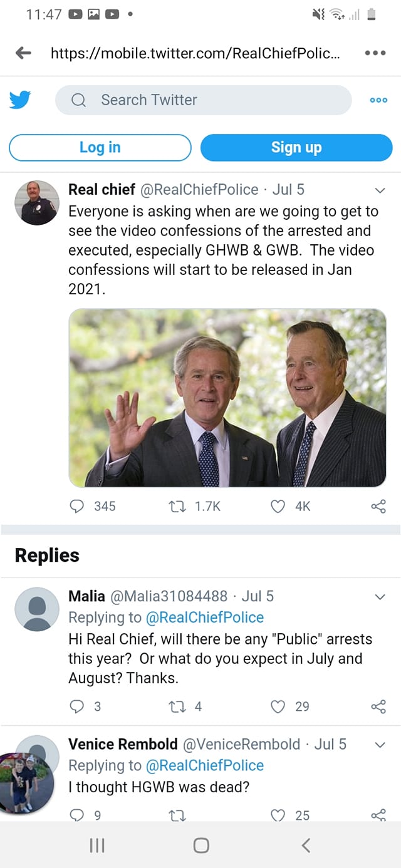Screen dimensions: 401x868
Task: Retweet Malia's reply
Action: point(177,706)
